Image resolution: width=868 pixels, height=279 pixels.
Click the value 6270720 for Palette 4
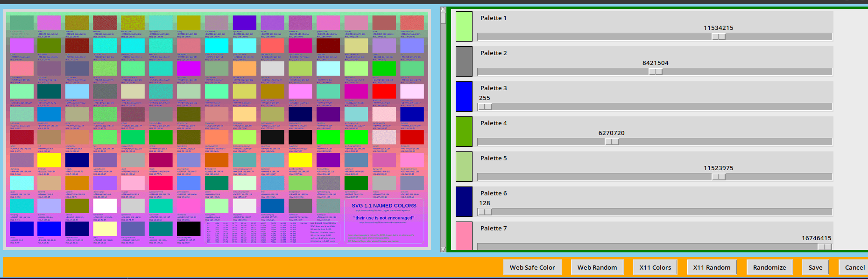click(x=611, y=133)
